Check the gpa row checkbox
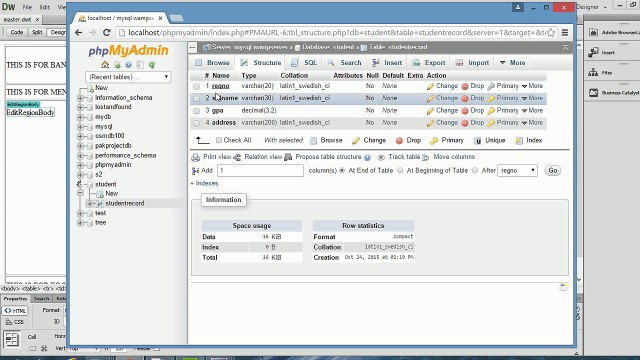The height and width of the screenshot is (360, 640). [197, 111]
